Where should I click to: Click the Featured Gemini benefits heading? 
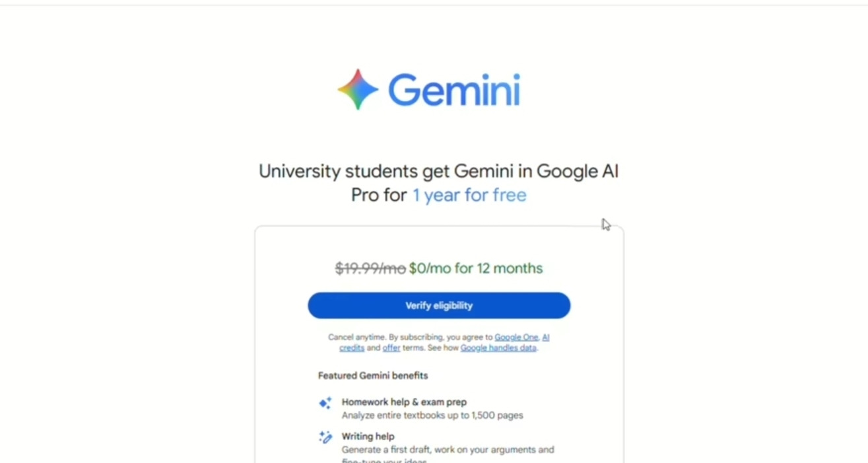[x=372, y=375]
